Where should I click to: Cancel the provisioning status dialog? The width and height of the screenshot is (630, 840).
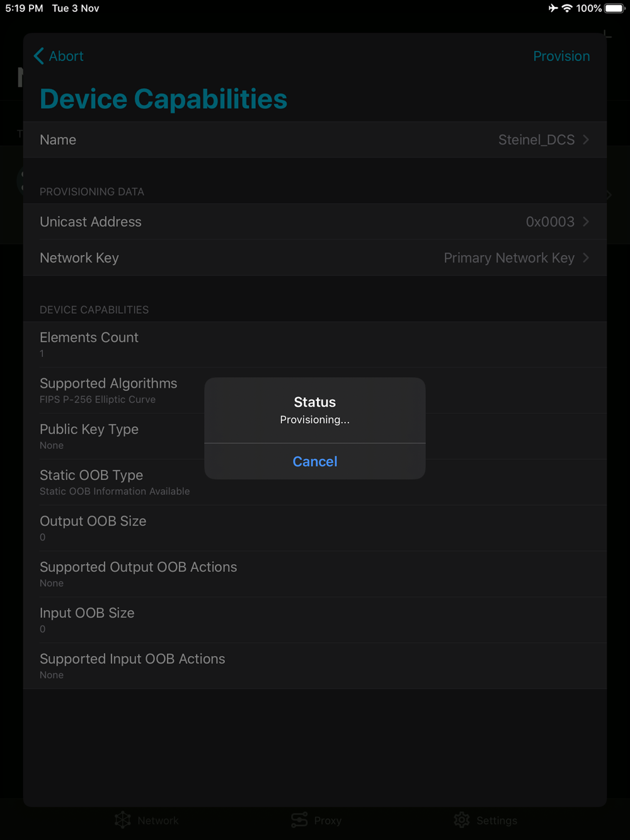click(315, 461)
